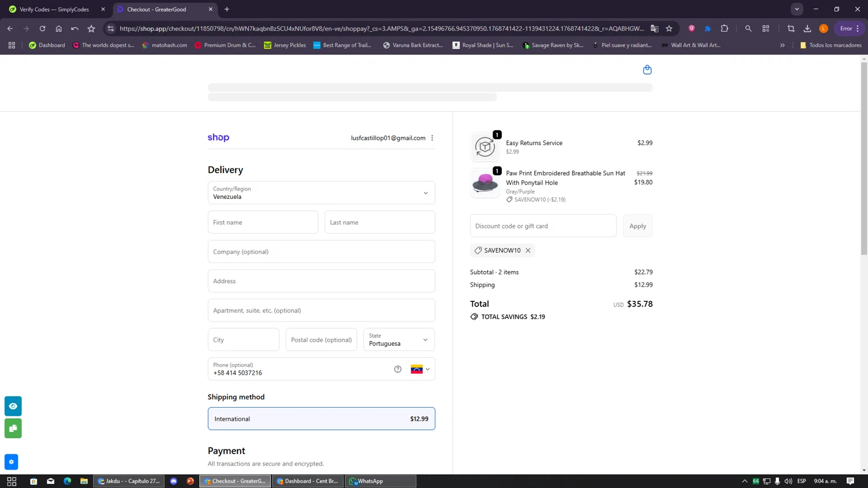
Task: Open the shopping bag icon on checkout page
Action: coord(647,70)
